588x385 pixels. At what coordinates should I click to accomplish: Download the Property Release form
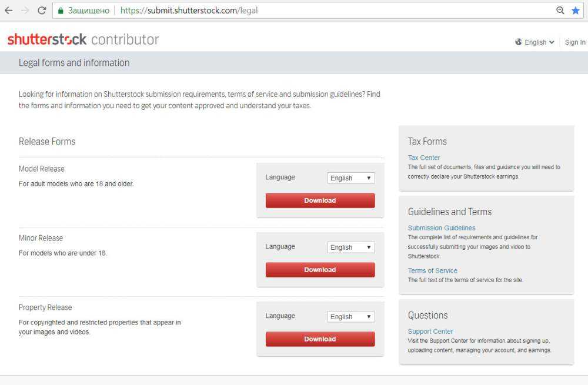tap(320, 339)
